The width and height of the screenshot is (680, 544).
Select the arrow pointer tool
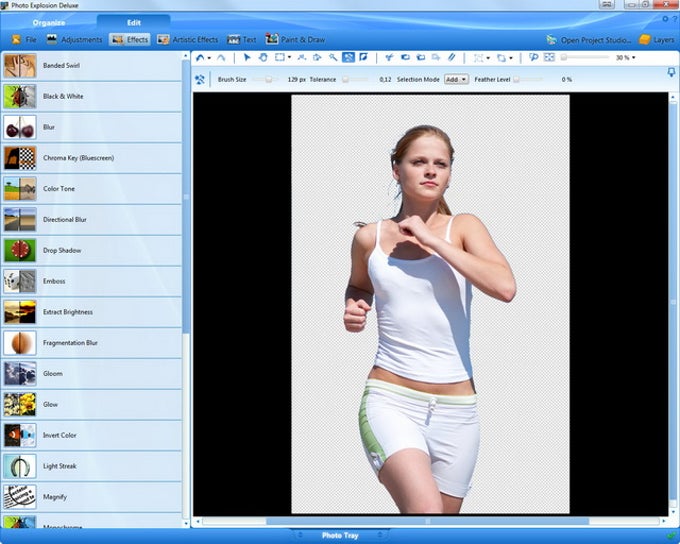pos(247,57)
